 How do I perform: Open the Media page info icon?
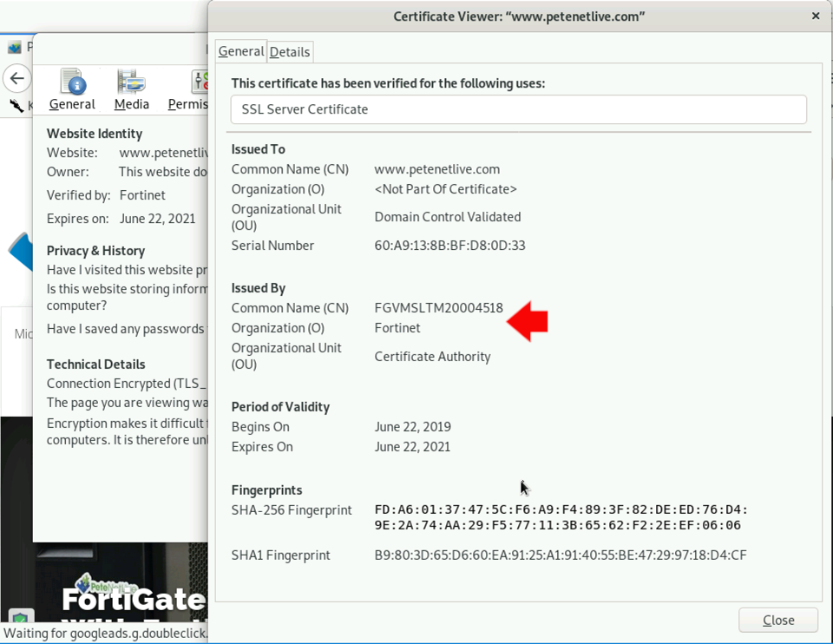131,89
